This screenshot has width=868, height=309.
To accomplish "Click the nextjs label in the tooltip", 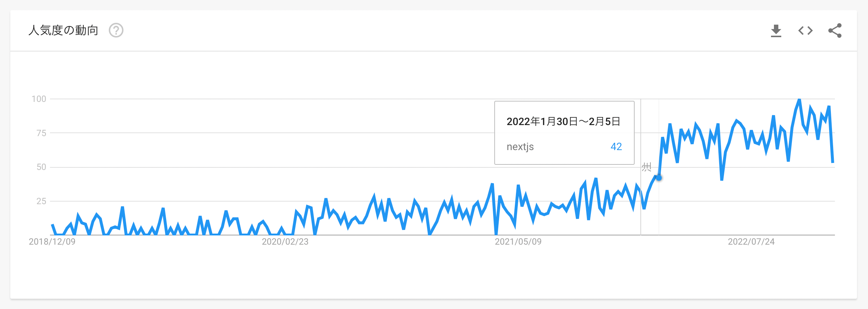I will pos(520,147).
